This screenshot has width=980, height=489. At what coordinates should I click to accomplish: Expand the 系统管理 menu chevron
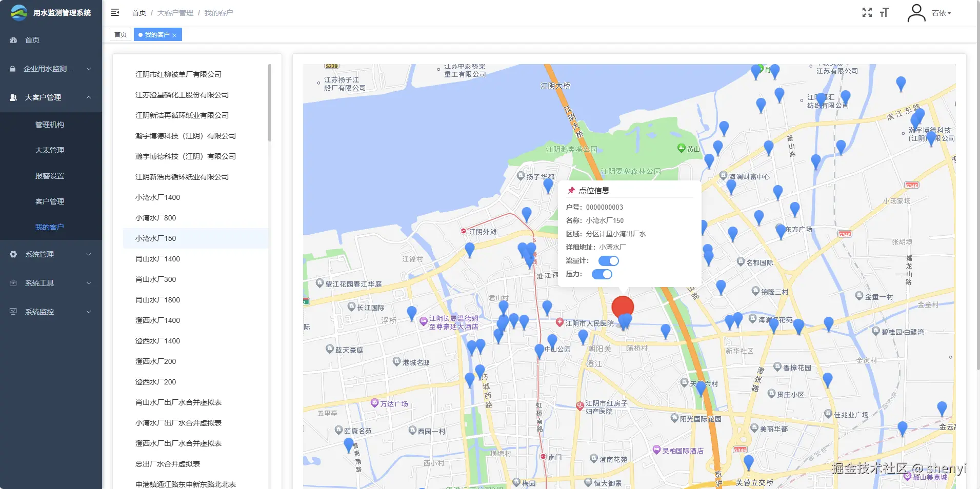89,254
